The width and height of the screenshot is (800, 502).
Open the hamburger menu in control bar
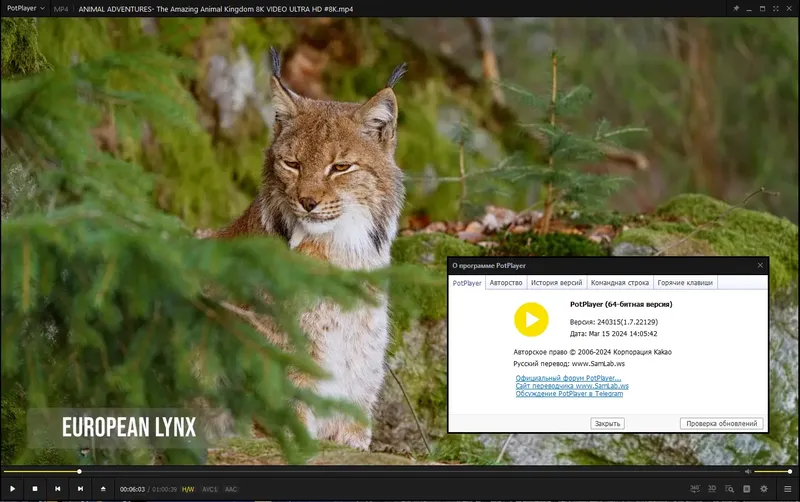coord(787,489)
